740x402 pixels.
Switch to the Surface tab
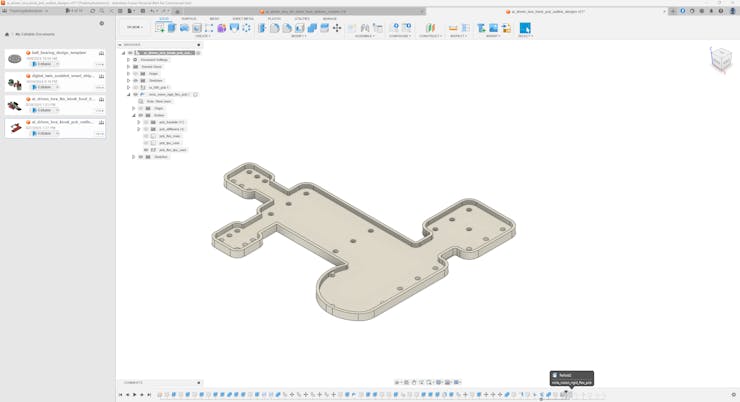tap(188, 19)
